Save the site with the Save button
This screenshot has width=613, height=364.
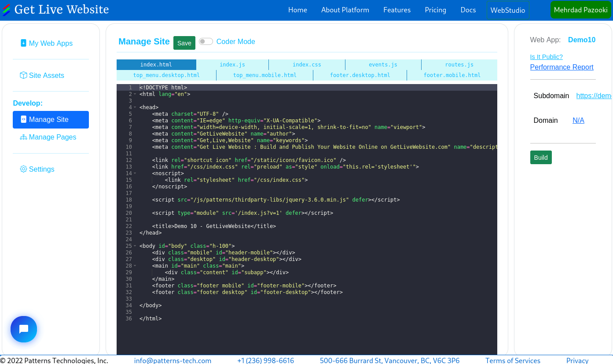tap(184, 43)
